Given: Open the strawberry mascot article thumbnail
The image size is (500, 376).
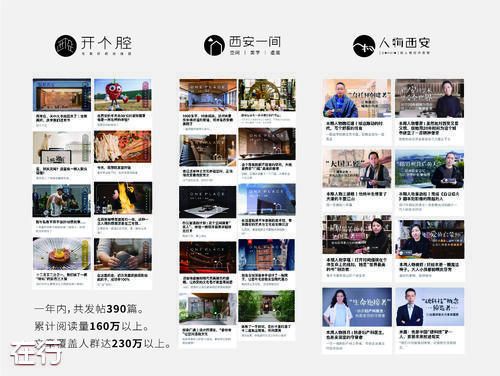Looking at the screenshot, I should click(123, 95).
